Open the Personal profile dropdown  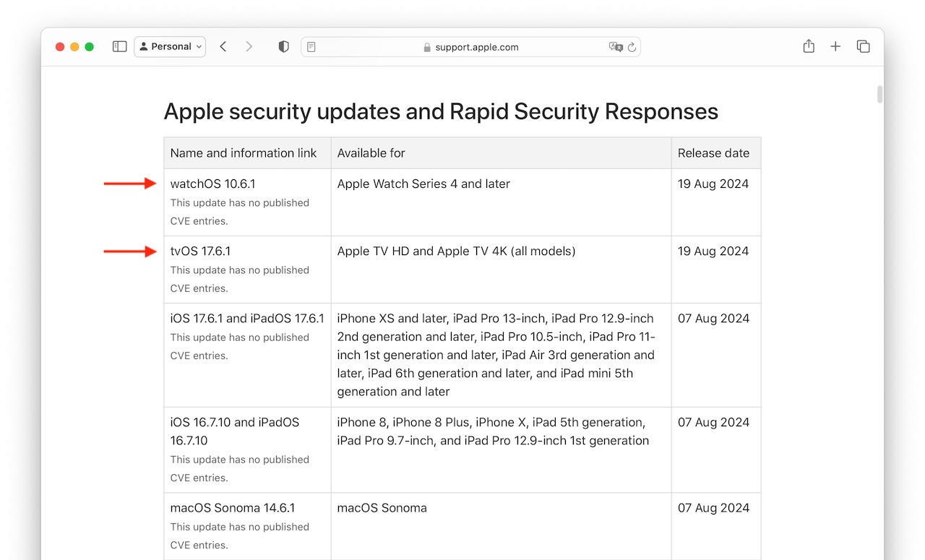[x=171, y=46]
